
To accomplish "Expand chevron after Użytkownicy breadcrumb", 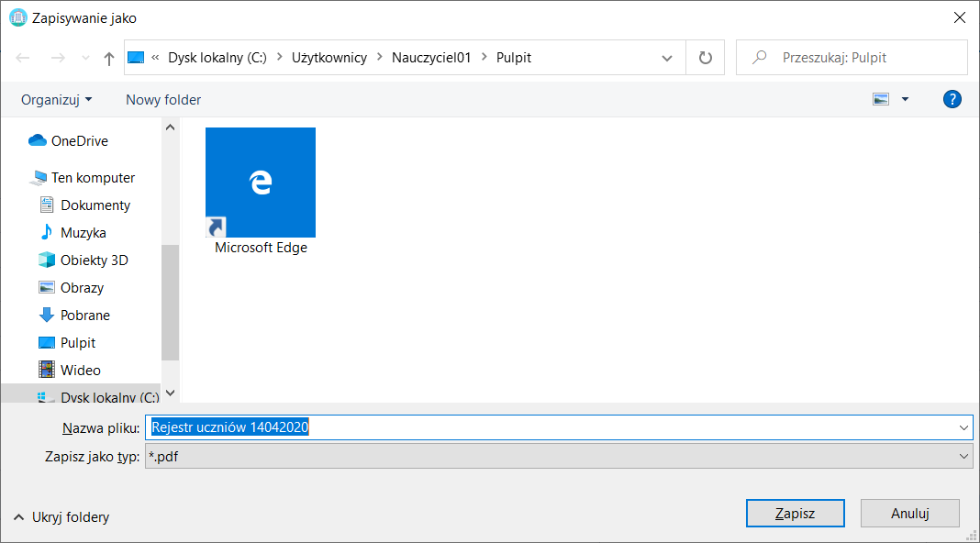I will [379, 58].
